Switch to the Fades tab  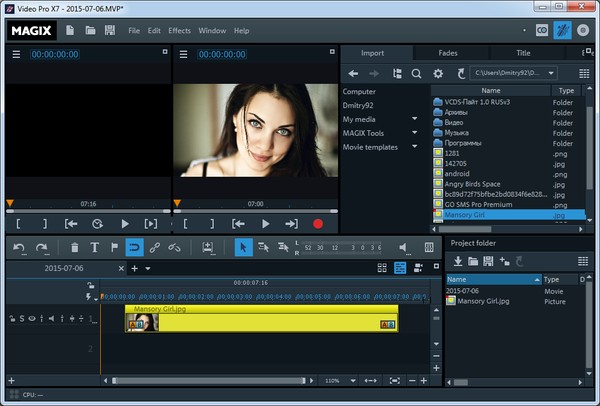pyautogui.click(x=448, y=53)
